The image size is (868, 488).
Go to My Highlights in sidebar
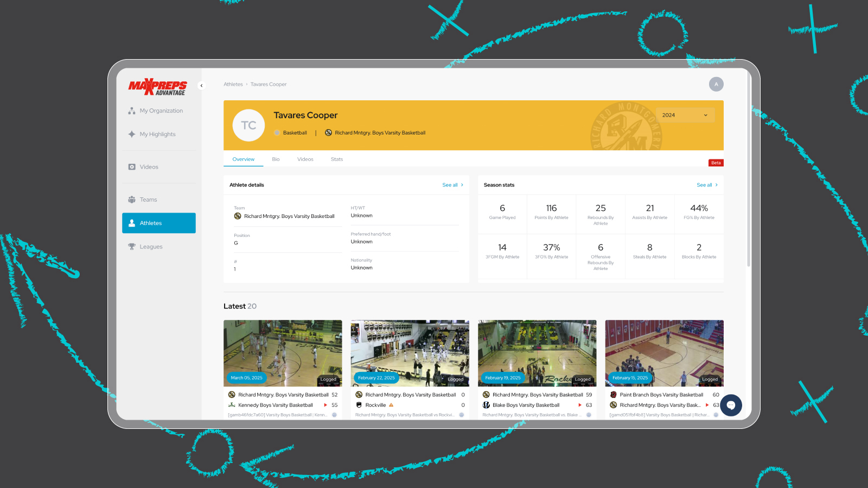click(157, 134)
